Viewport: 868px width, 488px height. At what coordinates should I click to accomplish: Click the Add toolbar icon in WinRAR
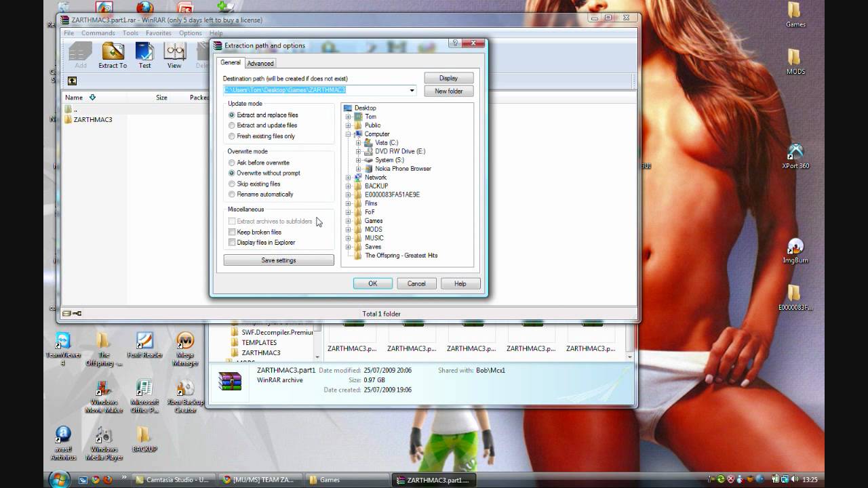[81, 56]
